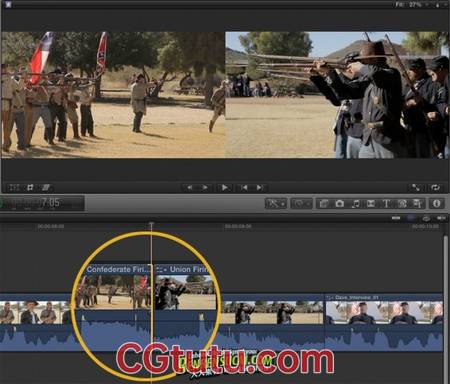Image resolution: width=450 pixels, height=384 pixels.
Task: Select the Confederate Firing connected clip
Action: pos(114,287)
